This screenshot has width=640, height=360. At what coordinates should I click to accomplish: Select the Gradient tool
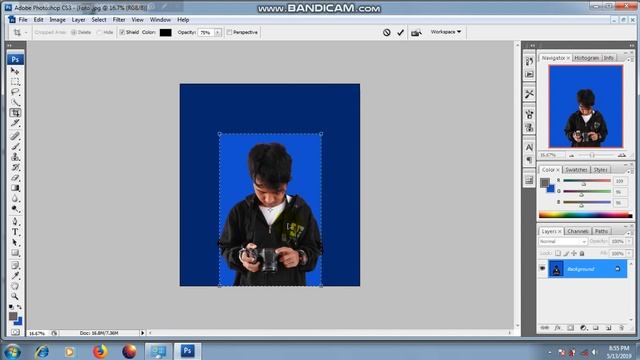pos(15,188)
